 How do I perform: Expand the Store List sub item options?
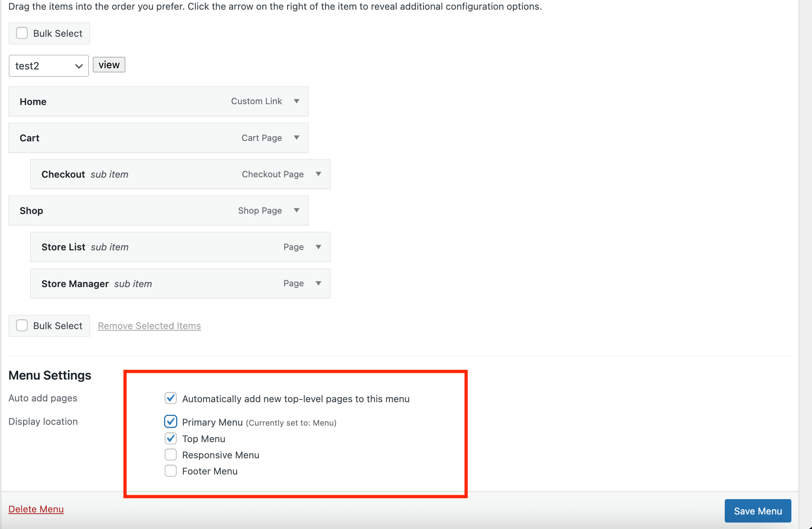point(318,247)
